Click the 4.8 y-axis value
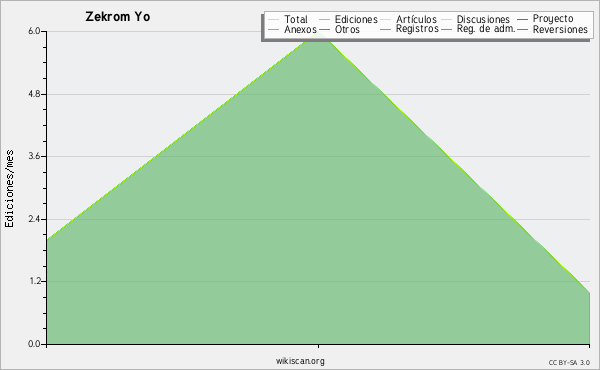600x370 pixels. point(34,94)
